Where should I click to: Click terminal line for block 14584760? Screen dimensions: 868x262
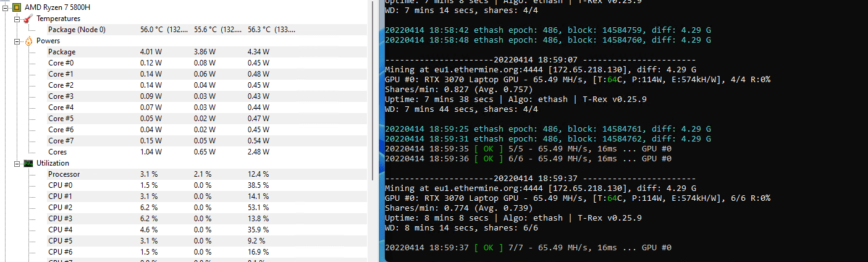(x=547, y=40)
